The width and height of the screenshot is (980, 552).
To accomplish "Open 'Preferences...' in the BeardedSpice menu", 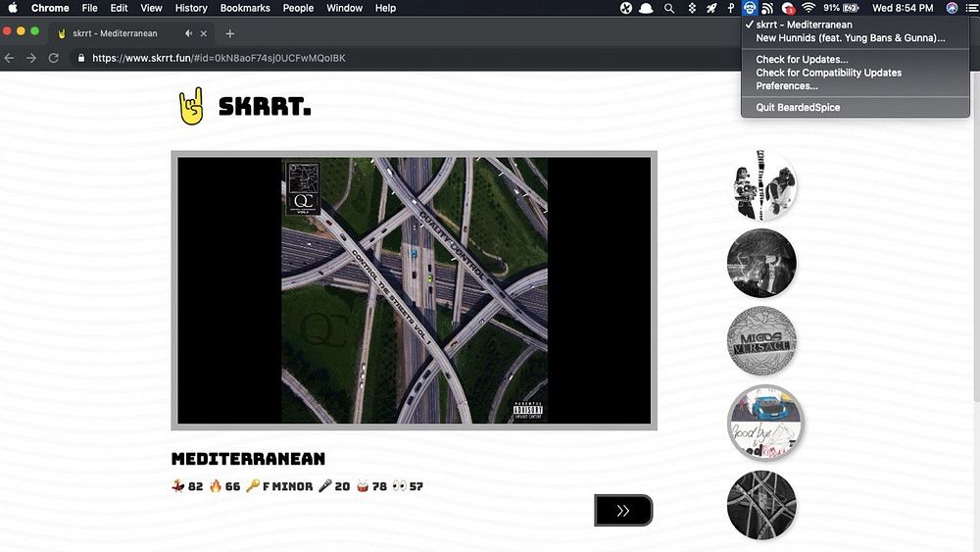I will [786, 85].
